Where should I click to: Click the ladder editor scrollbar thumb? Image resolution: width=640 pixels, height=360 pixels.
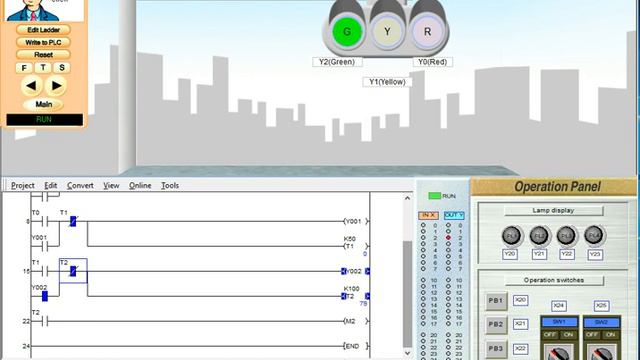point(407,293)
